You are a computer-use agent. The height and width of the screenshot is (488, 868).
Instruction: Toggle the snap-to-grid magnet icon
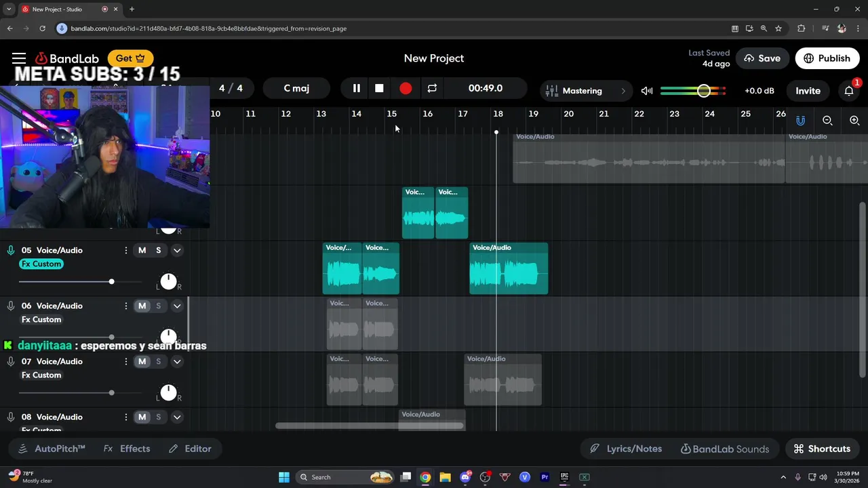pos(800,121)
